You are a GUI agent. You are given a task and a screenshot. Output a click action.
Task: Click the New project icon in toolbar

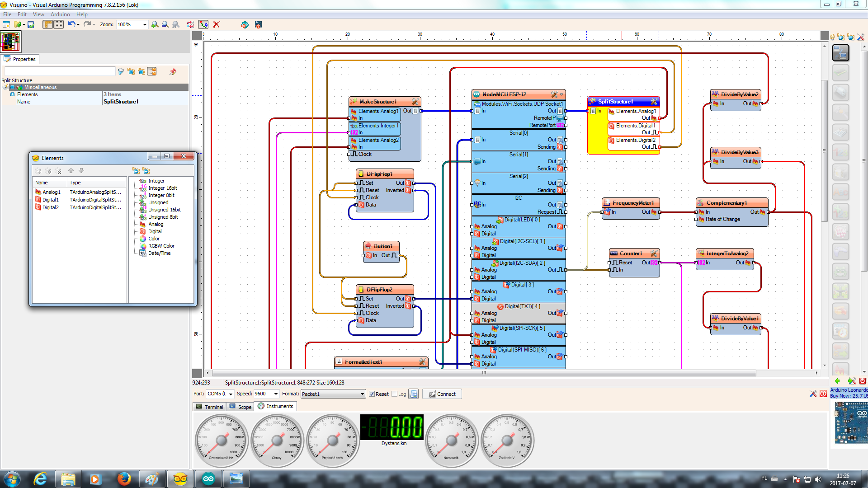(x=6, y=24)
